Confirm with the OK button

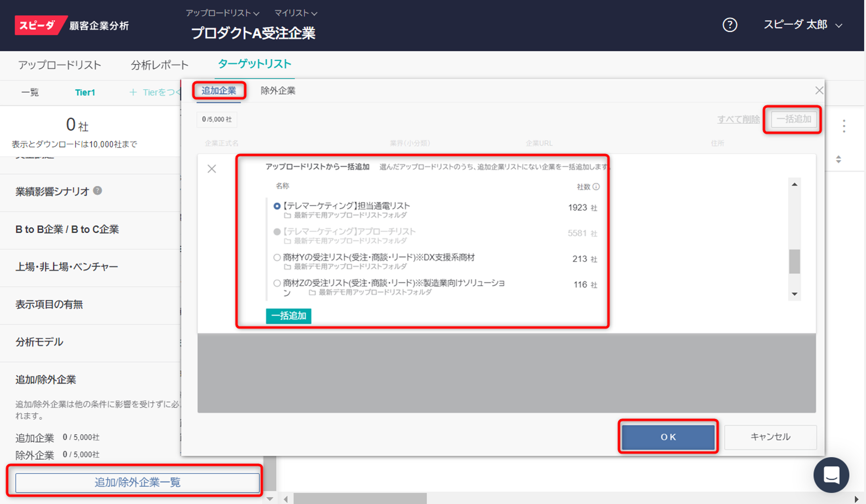pyautogui.click(x=668, y=437)
